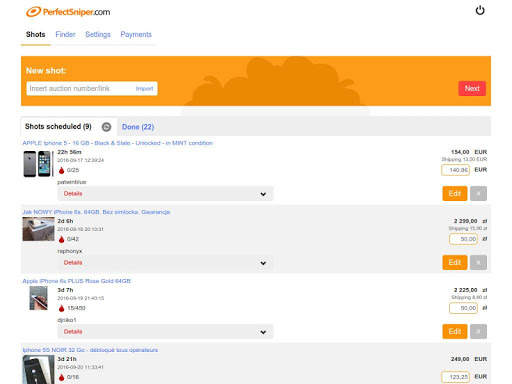The height and width of the screenshot is (384, 512).
Task: Open Jak NOWY iPhone 6s 64GB auction link
Action: 96,212
